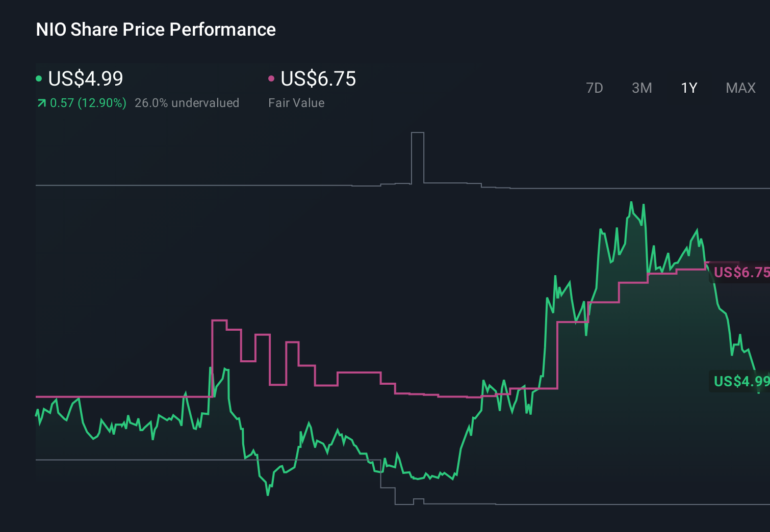Screen dimensions: 770x532
Task: Select the green share price line peak
Action: (632, 201)
